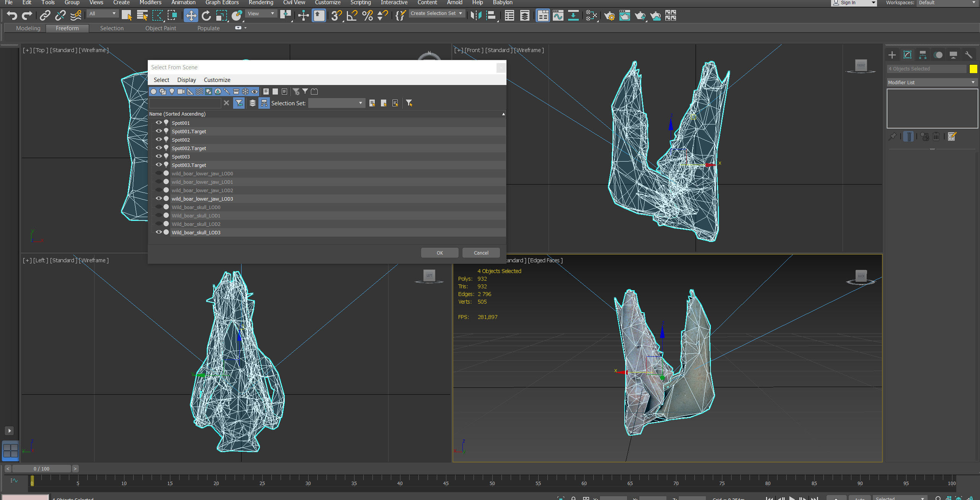The height and width of the screenshot is (500, 980).
Task: Select the Select and Move tool
Action: click(x=191, y=15)
